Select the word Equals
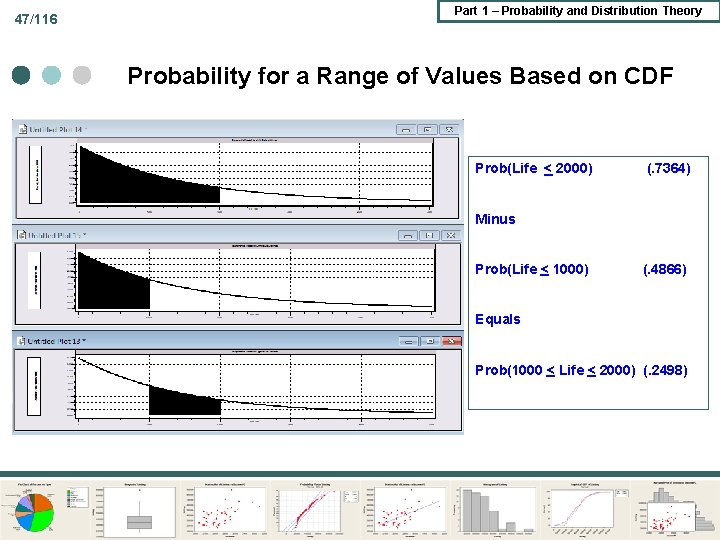This screenshot has width=720, height=540. 498,320
